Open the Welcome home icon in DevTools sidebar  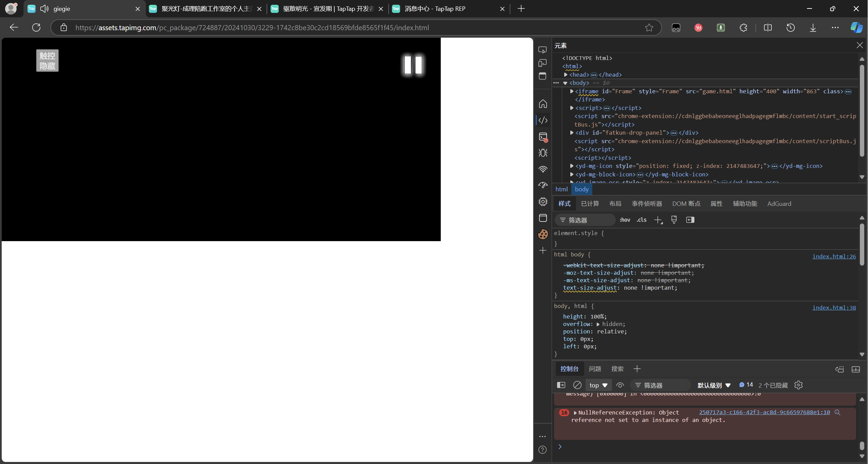point(543,103)
